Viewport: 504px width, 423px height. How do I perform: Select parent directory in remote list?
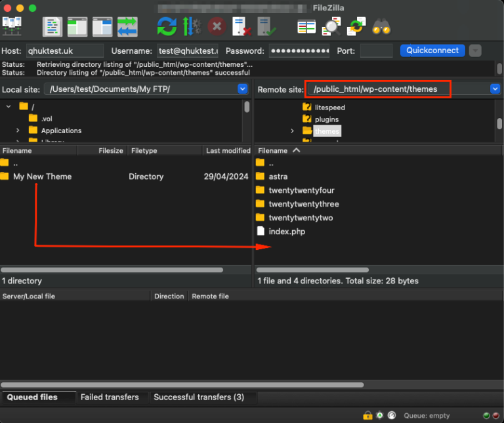265,163
